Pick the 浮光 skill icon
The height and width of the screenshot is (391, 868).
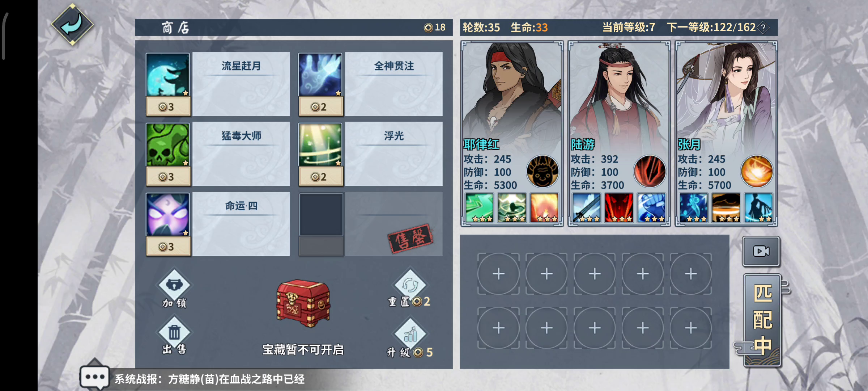320,145
